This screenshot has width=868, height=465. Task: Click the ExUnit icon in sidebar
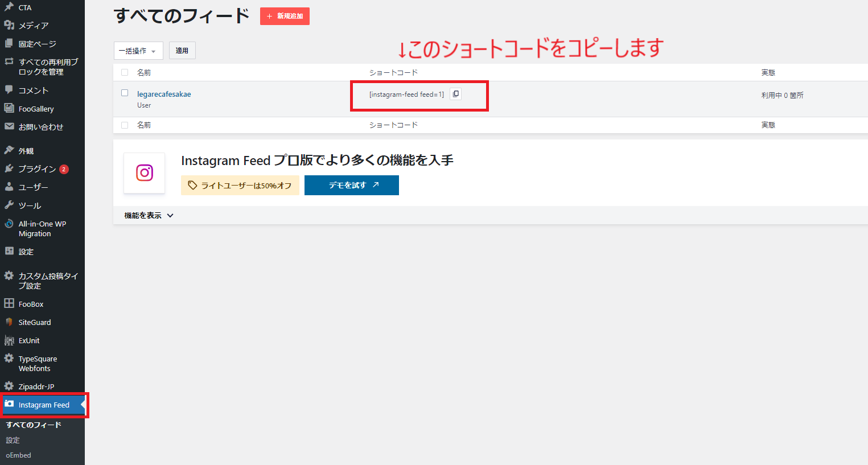pyautogui.click(x=9, y=340)
